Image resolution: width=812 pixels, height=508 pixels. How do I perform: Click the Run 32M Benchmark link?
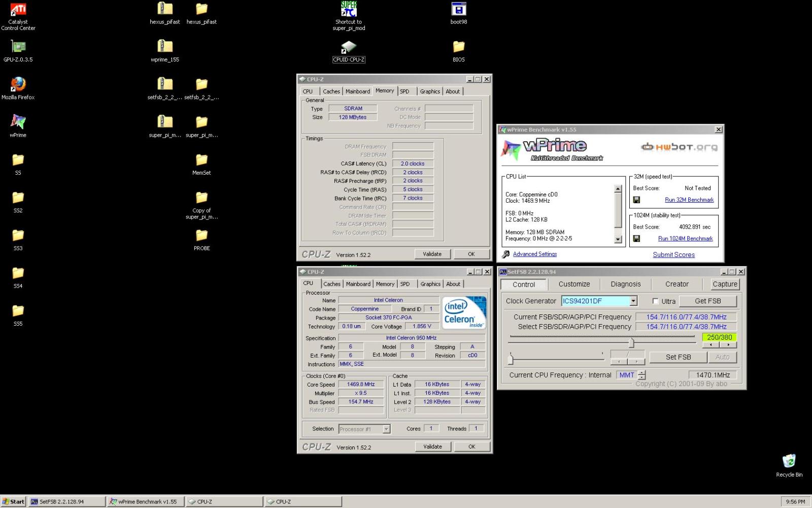click(689, 200)
